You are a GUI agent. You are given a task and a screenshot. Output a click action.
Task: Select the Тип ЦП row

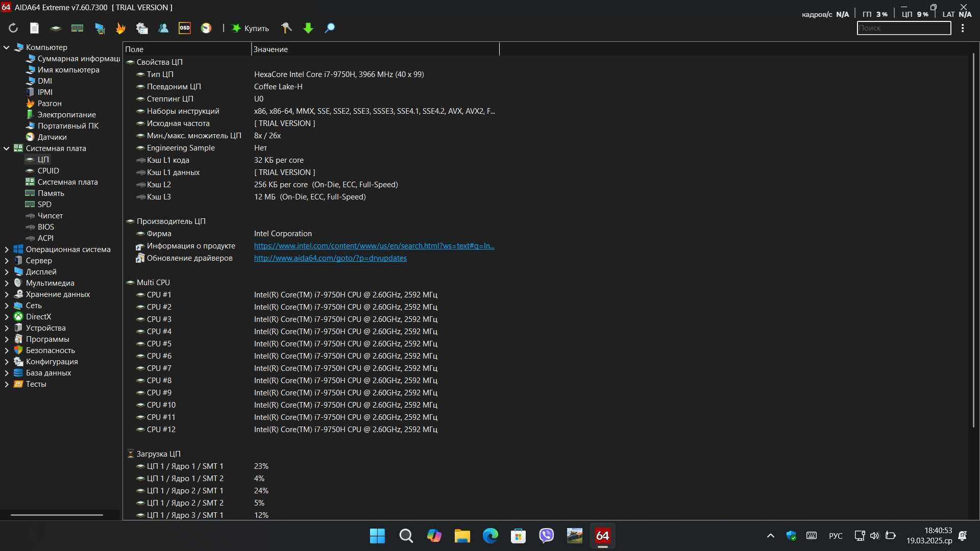[311, 74]
